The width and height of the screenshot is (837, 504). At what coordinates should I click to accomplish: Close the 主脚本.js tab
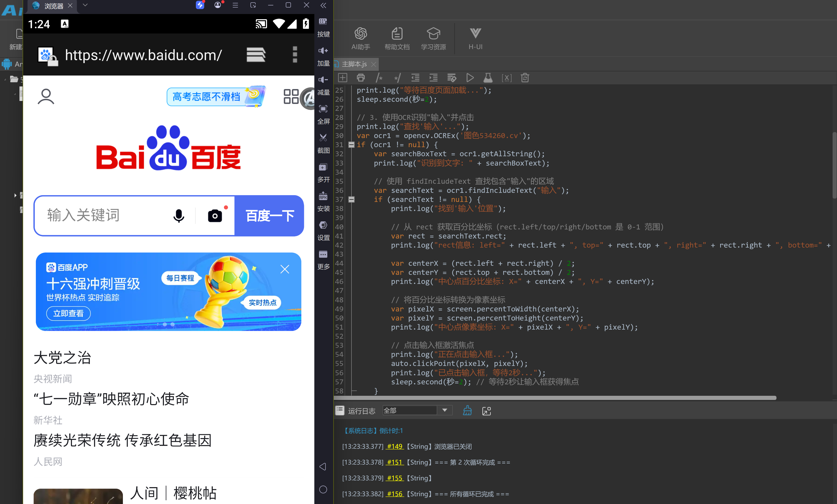coord(374,64)
